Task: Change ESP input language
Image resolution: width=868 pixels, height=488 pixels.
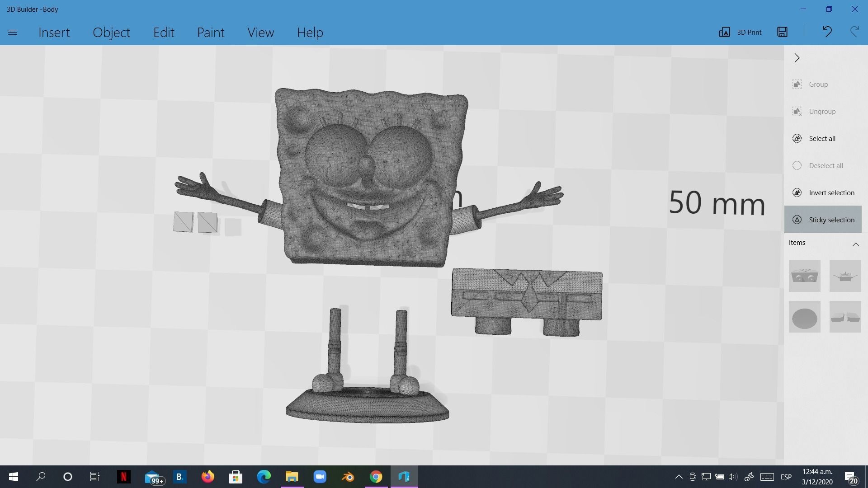Action: pos(786,477)
